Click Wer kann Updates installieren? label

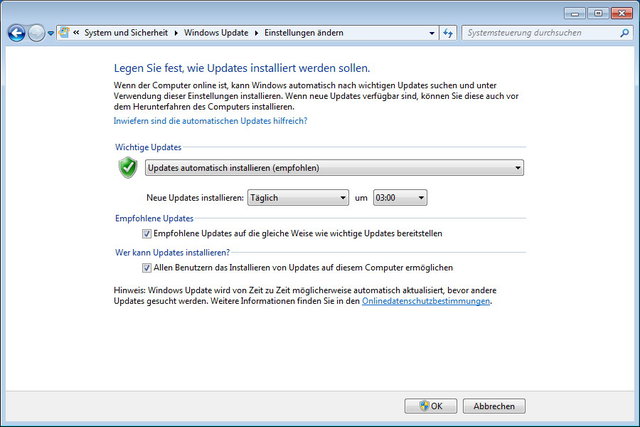pos(172,253)
